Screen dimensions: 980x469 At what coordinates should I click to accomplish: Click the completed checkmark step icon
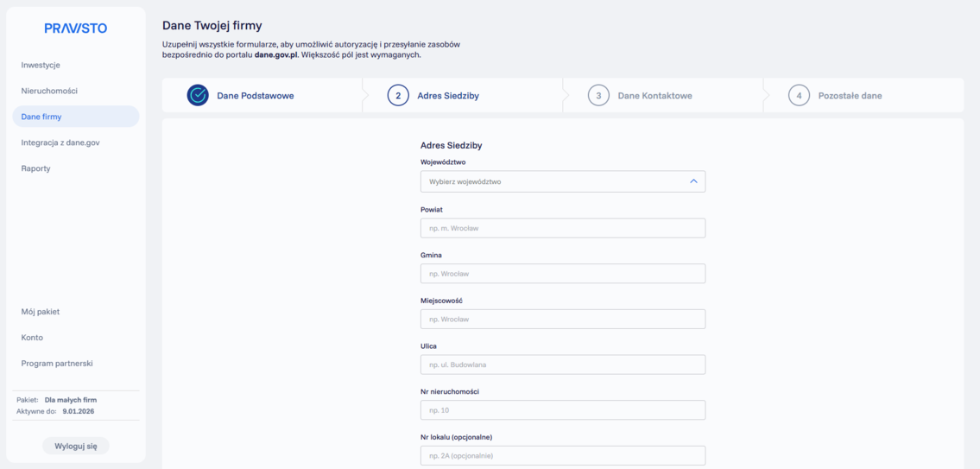(x=198, y=95)
